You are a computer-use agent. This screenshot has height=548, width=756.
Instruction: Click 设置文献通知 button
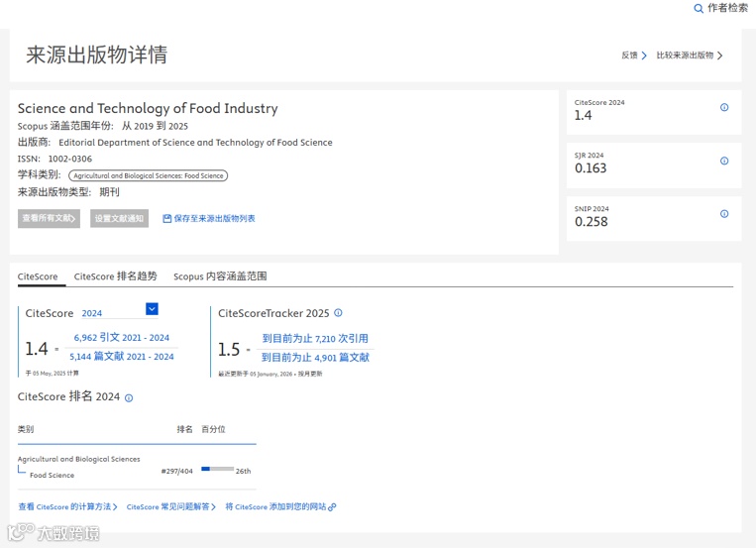tap(119, 219)
